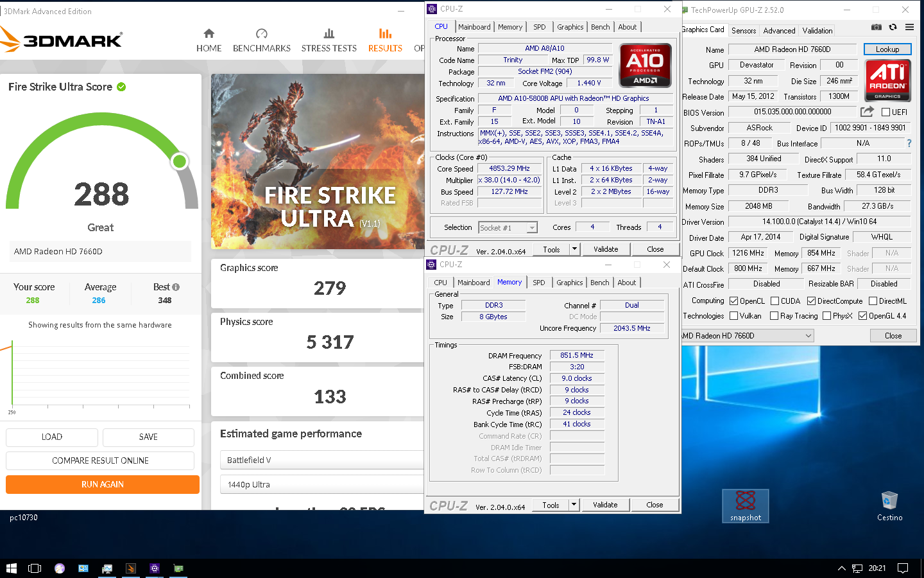Viewport: 924px width, 578px height.
Task: Toggle the OpenGL 4.4 checkbox
Action: tap(863, 315)
